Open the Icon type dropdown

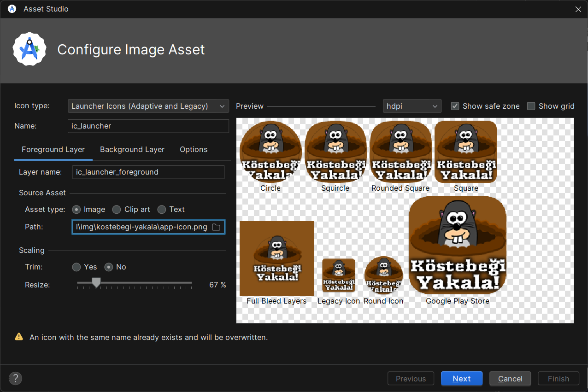point(148,106)
